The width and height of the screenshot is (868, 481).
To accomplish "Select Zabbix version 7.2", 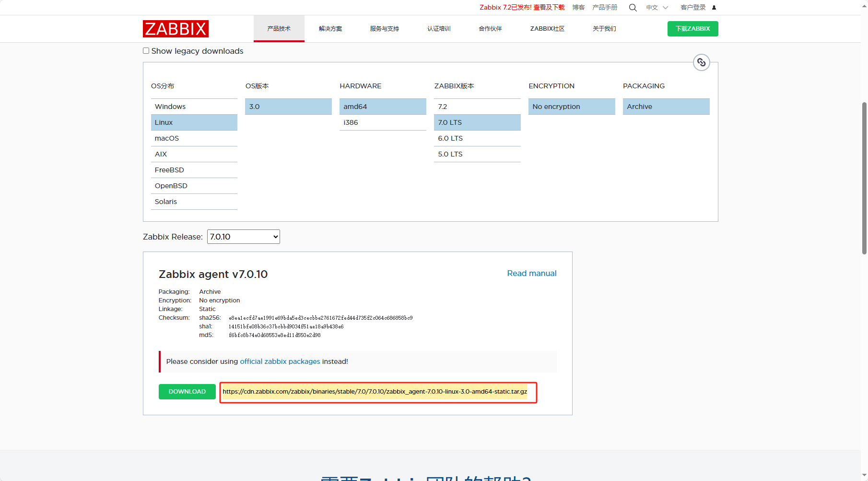I will tap(477, 107).
